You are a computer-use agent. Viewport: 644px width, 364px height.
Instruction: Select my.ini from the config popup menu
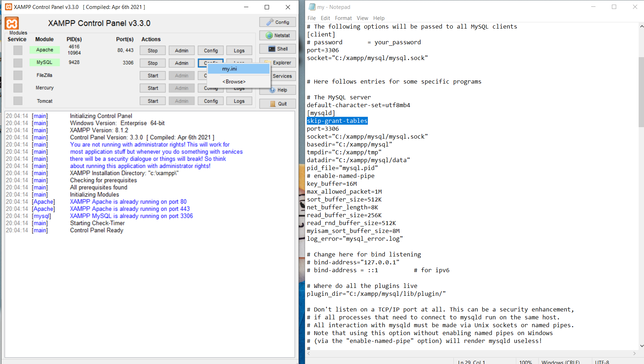pyautogui.click(x=238, y=69)
